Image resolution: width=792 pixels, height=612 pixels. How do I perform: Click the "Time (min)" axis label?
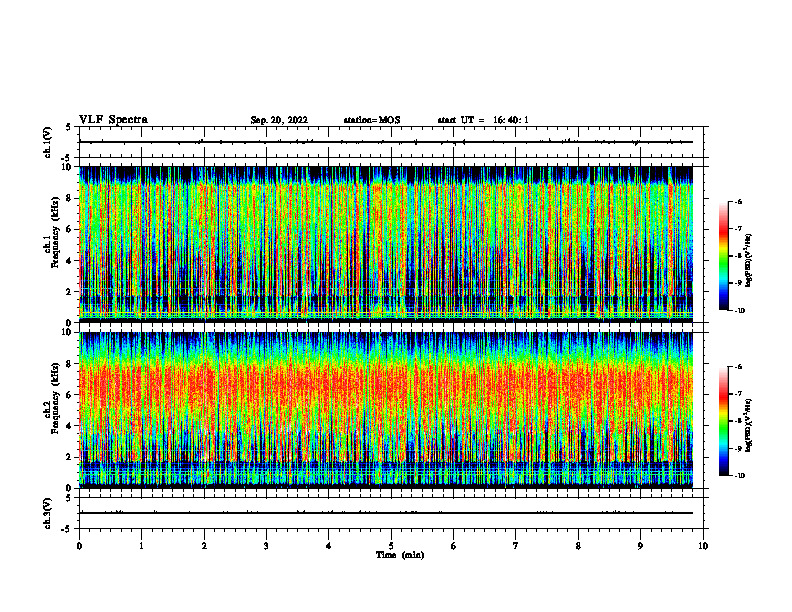(400, 555)
